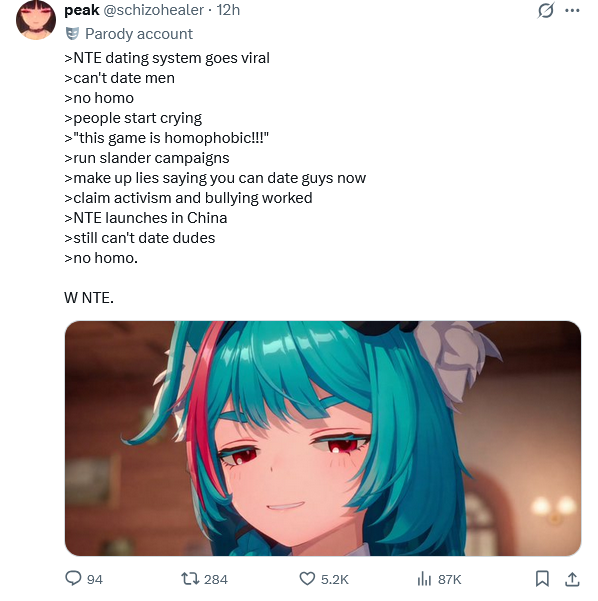Like the post with heart icon

pyautogui.click(x=307, y=578)
